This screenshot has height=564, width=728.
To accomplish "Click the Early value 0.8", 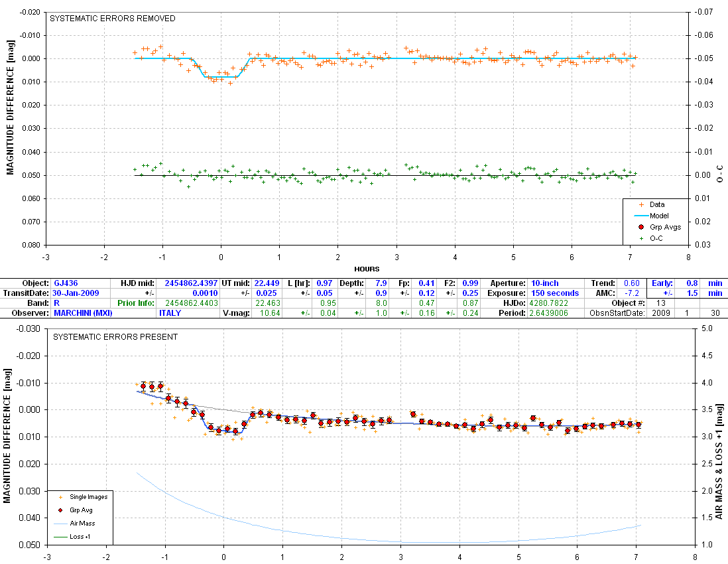I will coord(692,283).
